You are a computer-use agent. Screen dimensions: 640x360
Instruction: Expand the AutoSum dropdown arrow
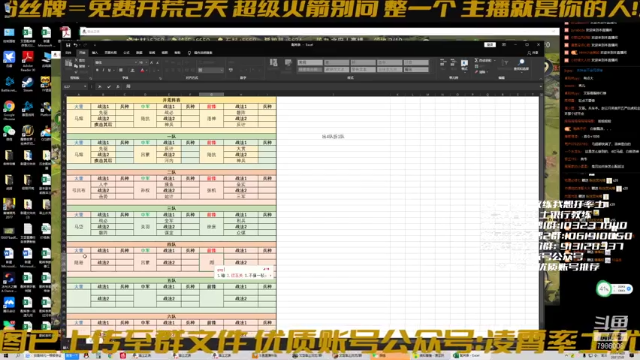click(495, 60)
